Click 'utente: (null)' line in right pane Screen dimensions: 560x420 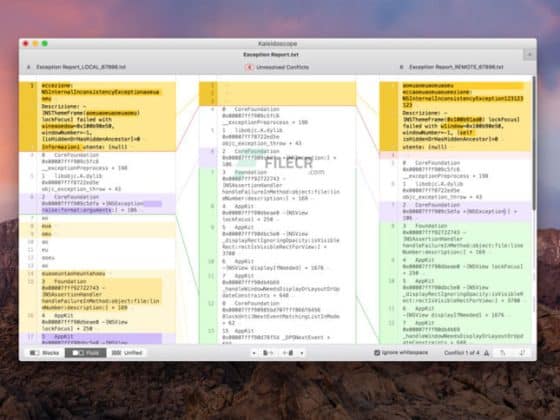tap(425, 147)
